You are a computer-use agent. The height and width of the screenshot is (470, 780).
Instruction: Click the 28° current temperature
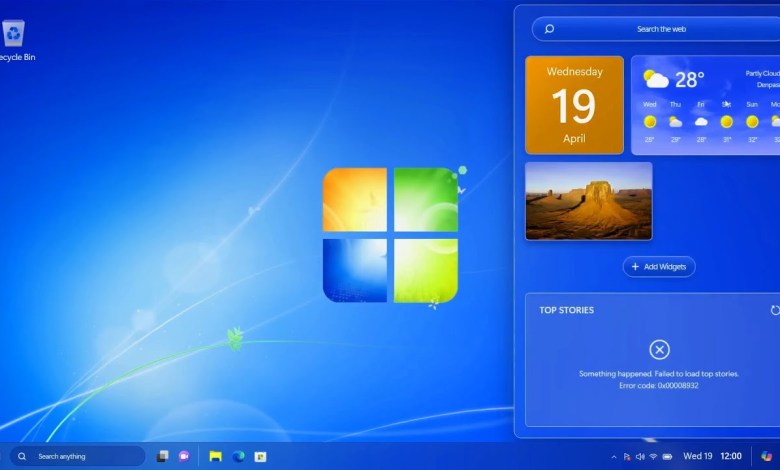click(x=689, y=80)
